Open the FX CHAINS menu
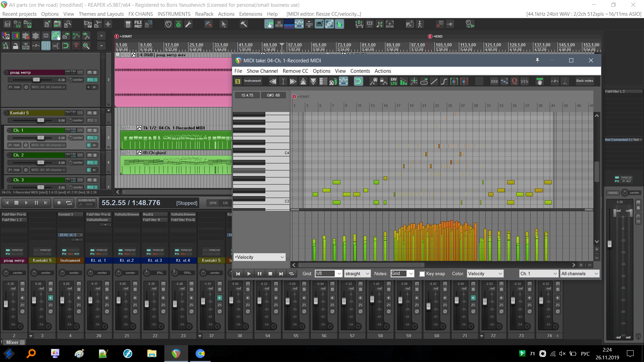This screenshot has height=362, width=644. click(141, 14)
